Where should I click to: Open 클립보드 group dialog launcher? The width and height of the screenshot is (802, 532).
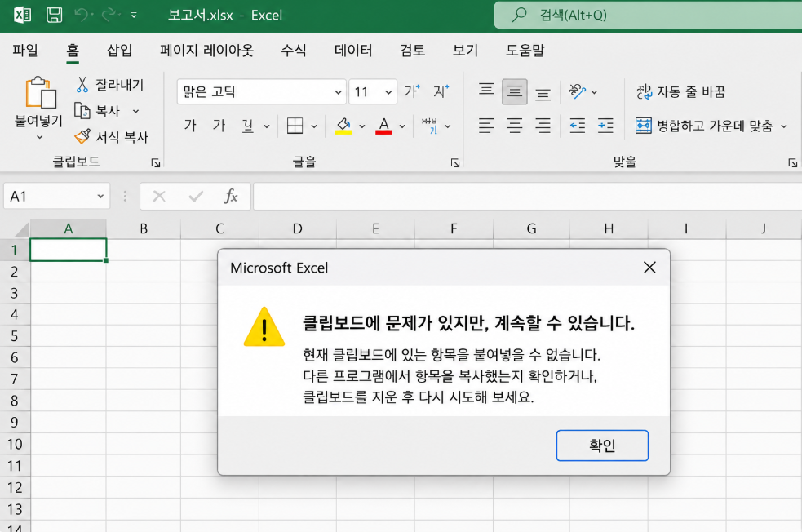coord(156,163)
